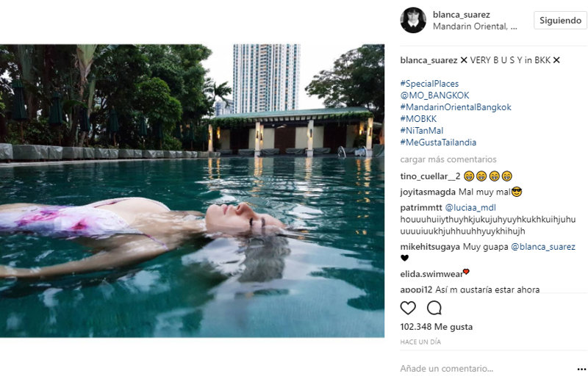Click the #MOBKK hashtag
The image size is (588, 382).
[418, 119]
